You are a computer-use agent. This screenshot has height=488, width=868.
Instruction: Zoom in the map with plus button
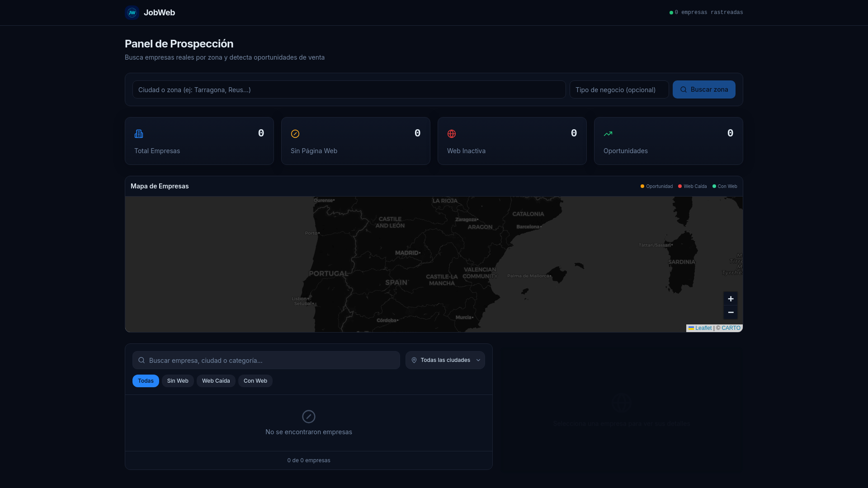coord(731,299)
